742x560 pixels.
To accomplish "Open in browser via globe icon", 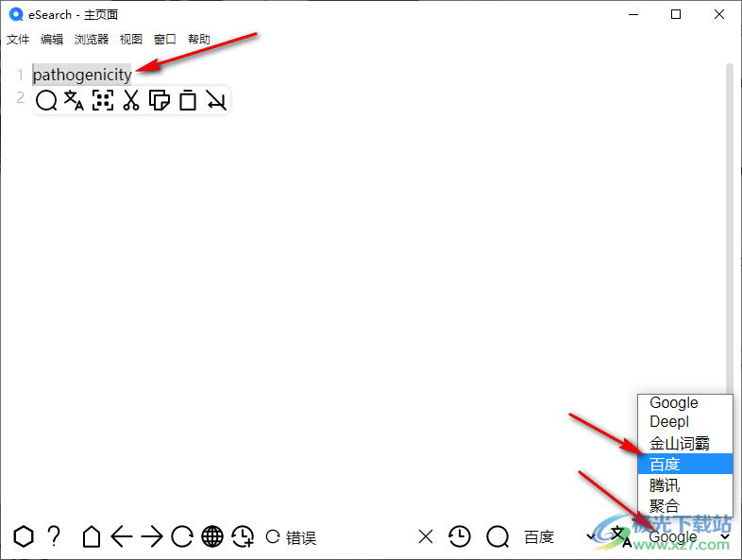I will point(212,536).
